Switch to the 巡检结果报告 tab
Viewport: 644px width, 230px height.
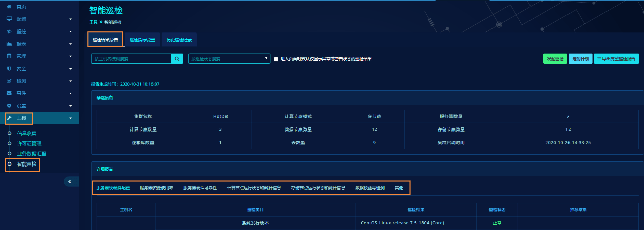(x=105, y=40)
